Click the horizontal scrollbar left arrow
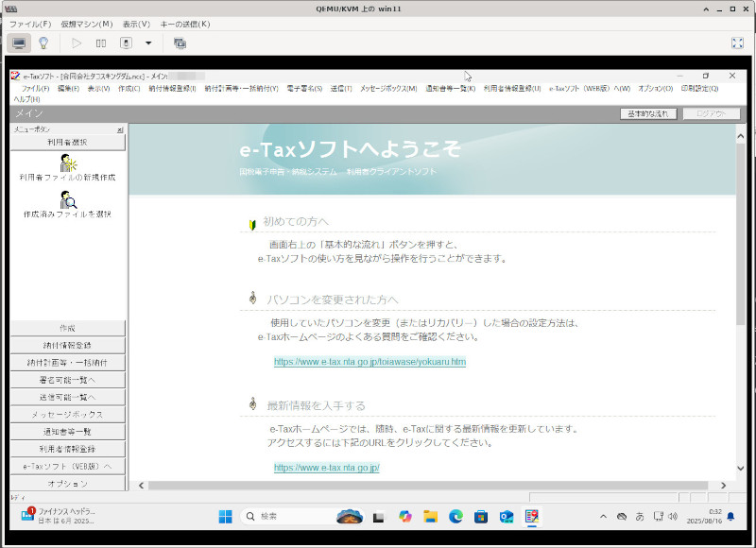This screenshot has height=548, width=756. coord(141,486)
